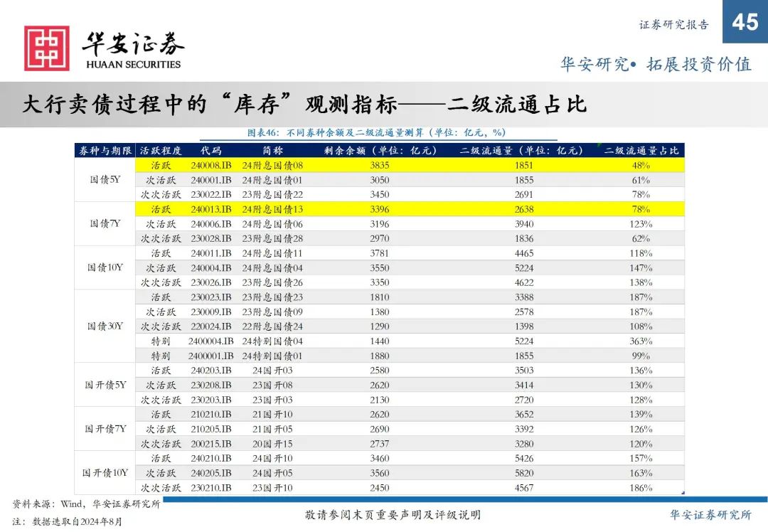Image resolution: width=768 pixels, height=532 pixels.
Task: Click secondary circulation value 4567
Action: [x=523, y=488]
